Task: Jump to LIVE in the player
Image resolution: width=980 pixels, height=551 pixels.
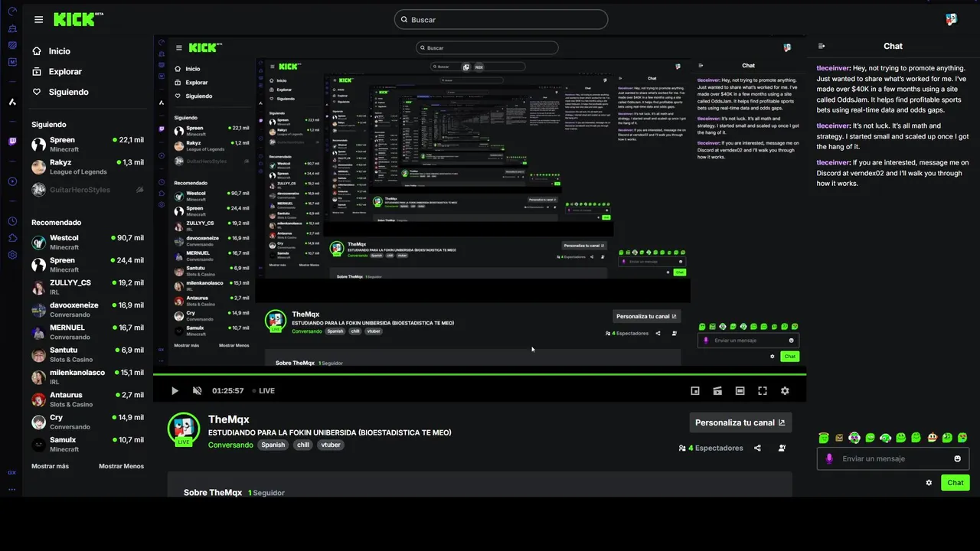Action: (263, 390)
